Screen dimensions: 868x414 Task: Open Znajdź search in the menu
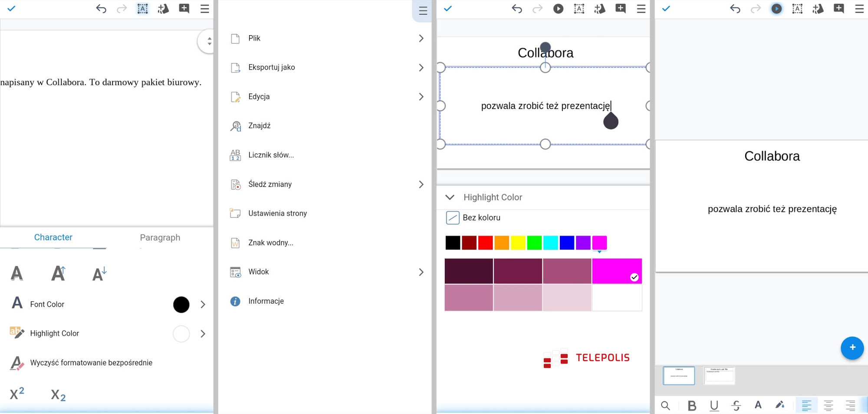pos(259,126)
